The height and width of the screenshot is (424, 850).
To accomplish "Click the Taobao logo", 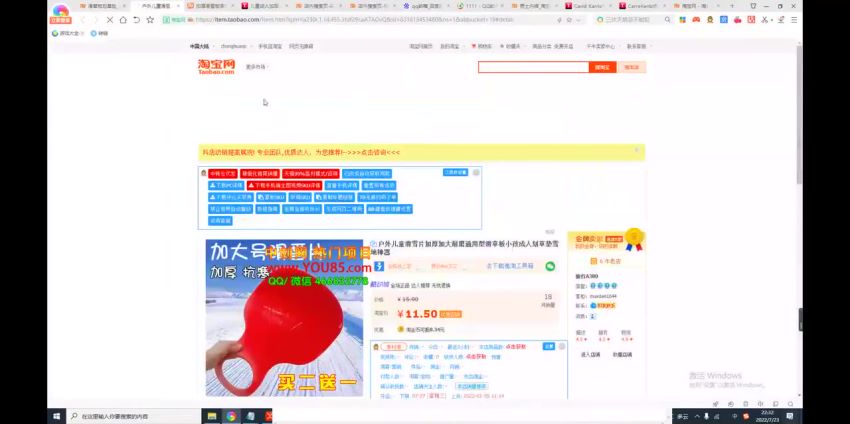I will (x=216, y=67).
